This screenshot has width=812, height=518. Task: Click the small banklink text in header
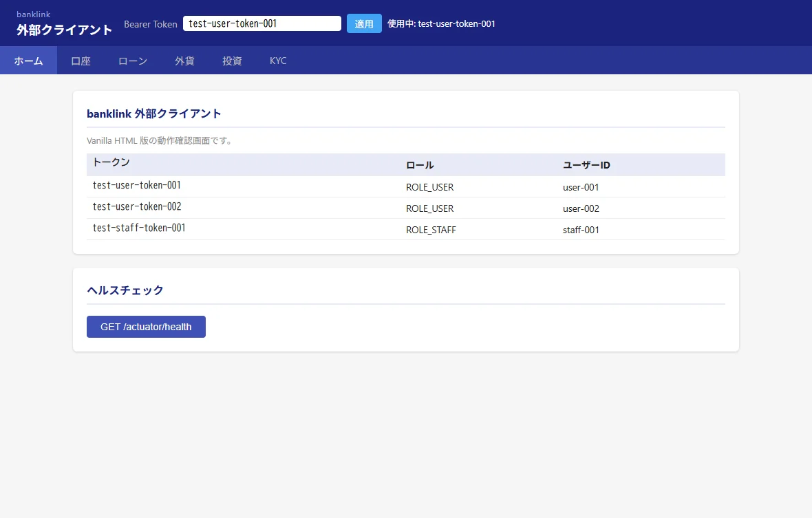(34, 14)
